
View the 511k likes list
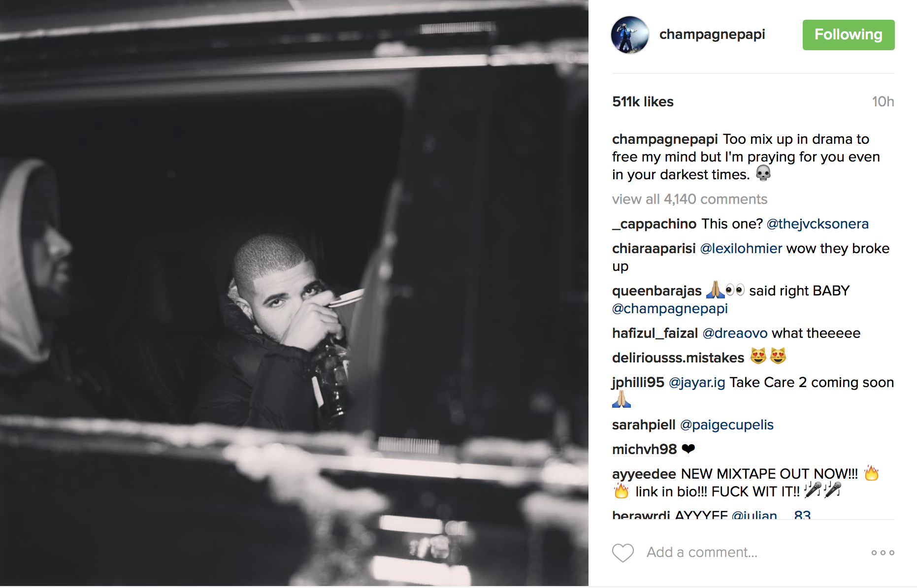click(x=643, y=101)
